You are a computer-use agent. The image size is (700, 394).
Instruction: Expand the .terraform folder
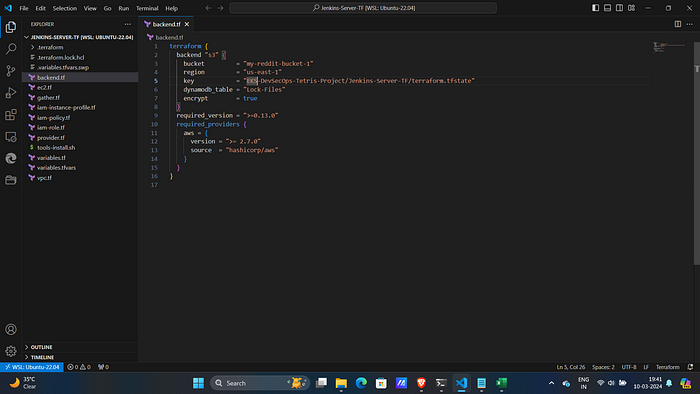(80, 47)
